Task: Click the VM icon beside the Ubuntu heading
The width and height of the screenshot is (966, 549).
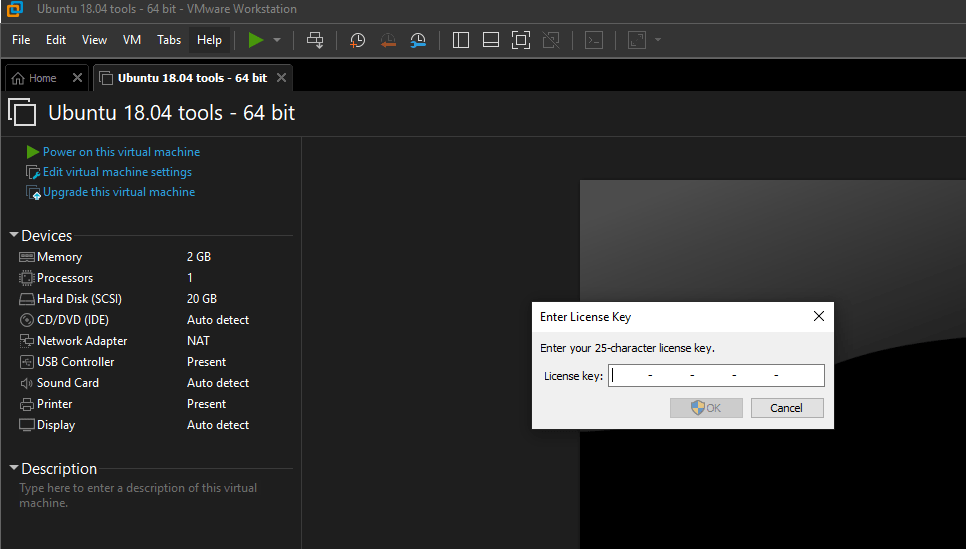Action: point(22,112)
